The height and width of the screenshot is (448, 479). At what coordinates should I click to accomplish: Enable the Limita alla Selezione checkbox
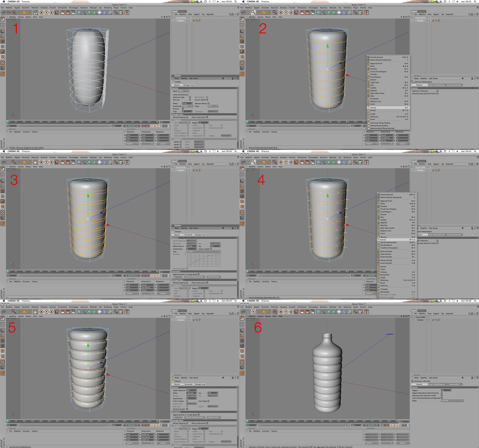190,95
